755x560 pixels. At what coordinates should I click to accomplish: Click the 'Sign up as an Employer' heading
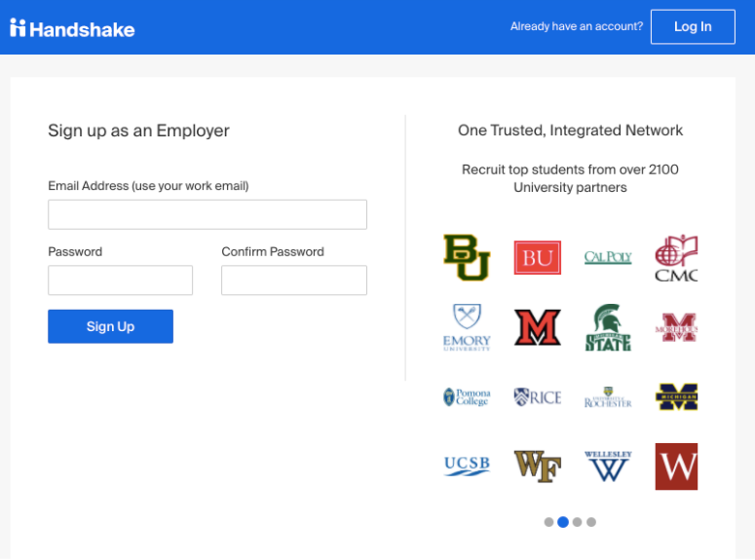pos(138,131)
